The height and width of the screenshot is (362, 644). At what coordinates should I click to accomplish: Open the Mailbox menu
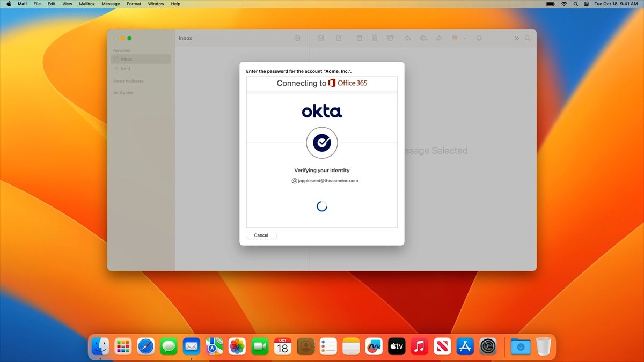pos(87,4)
